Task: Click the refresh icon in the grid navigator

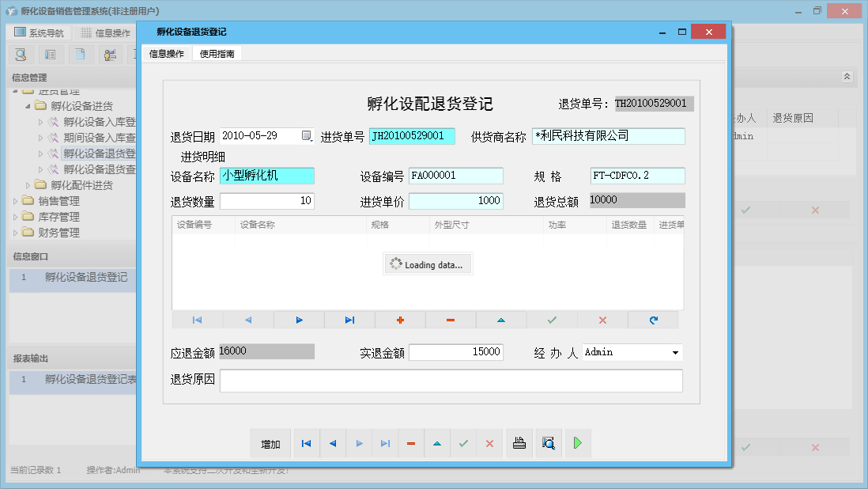Action: [653, 320]
